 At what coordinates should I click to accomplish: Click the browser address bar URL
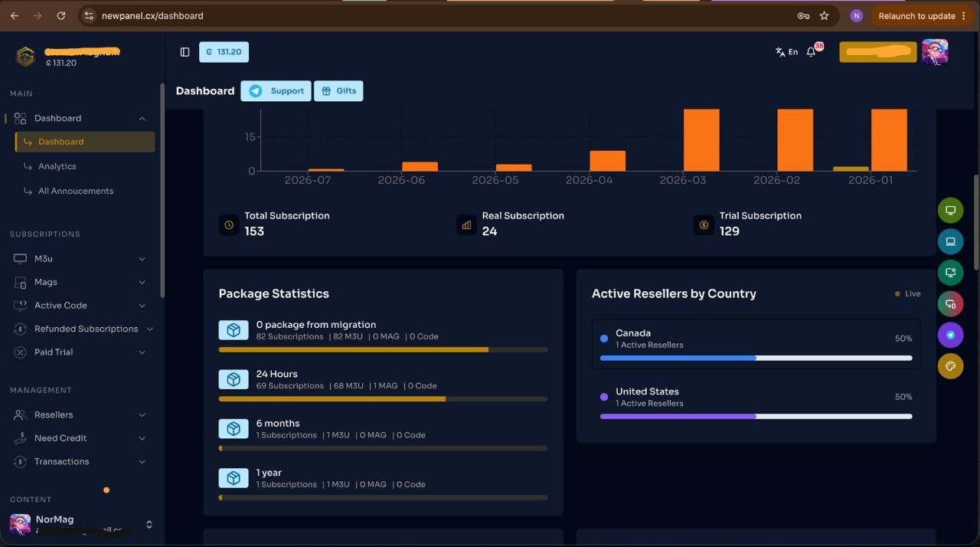coord(152,15)
